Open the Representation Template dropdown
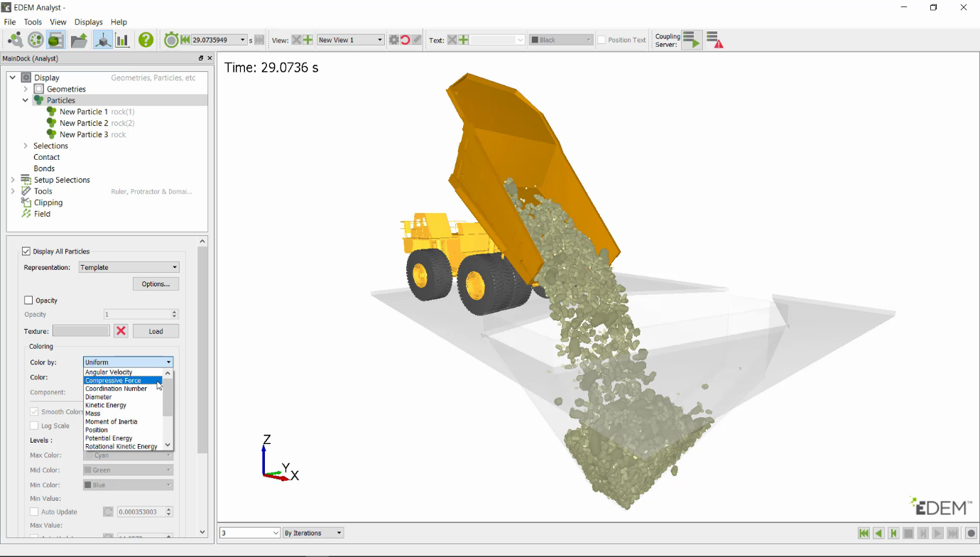 point(129,267)
